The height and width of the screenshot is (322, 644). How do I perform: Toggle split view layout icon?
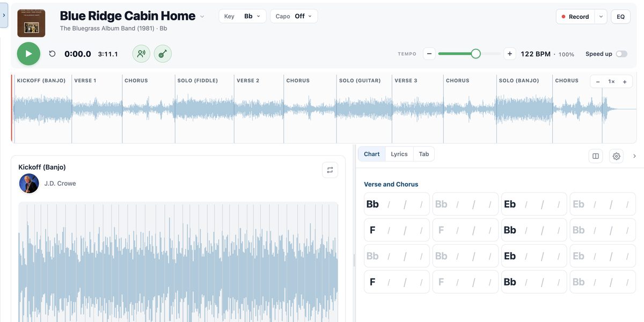coord(595,156)
